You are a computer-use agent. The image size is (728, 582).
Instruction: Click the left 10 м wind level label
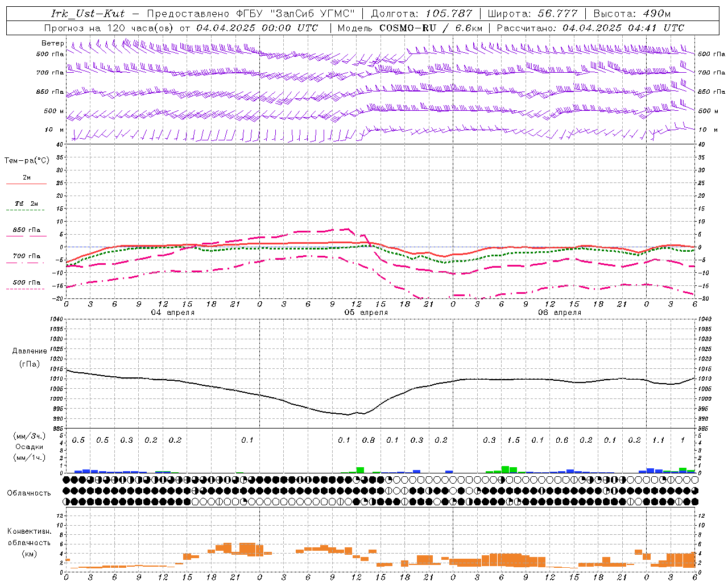[x=54, y=130]
